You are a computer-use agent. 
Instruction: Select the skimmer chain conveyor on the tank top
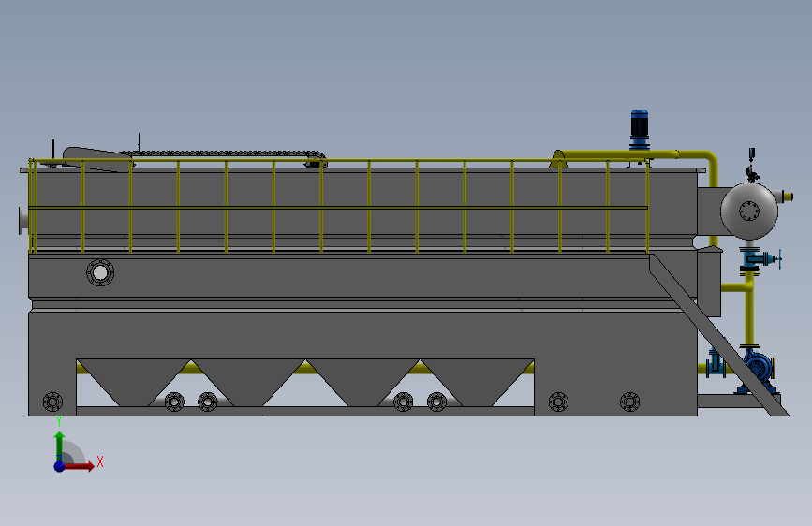point(223,153)
